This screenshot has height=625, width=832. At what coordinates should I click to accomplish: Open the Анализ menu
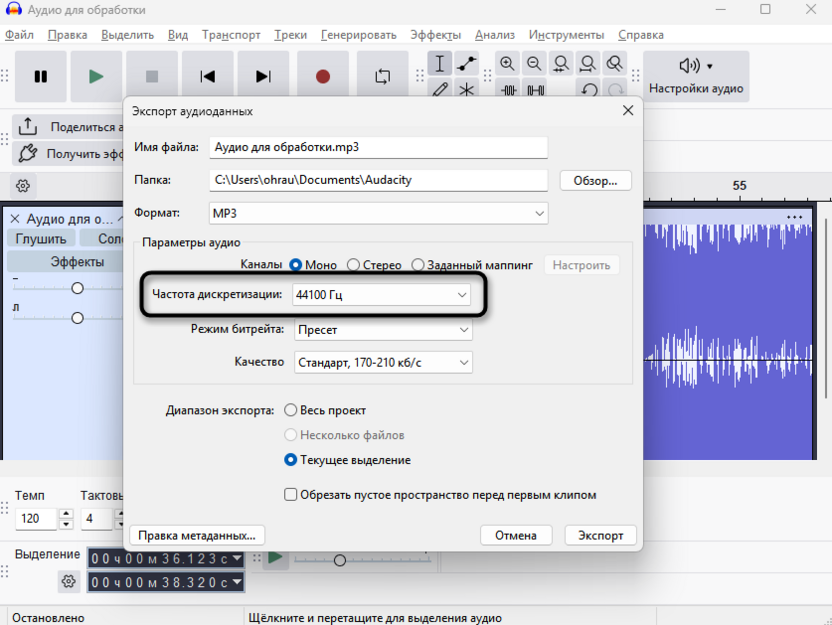pos(494,33)
